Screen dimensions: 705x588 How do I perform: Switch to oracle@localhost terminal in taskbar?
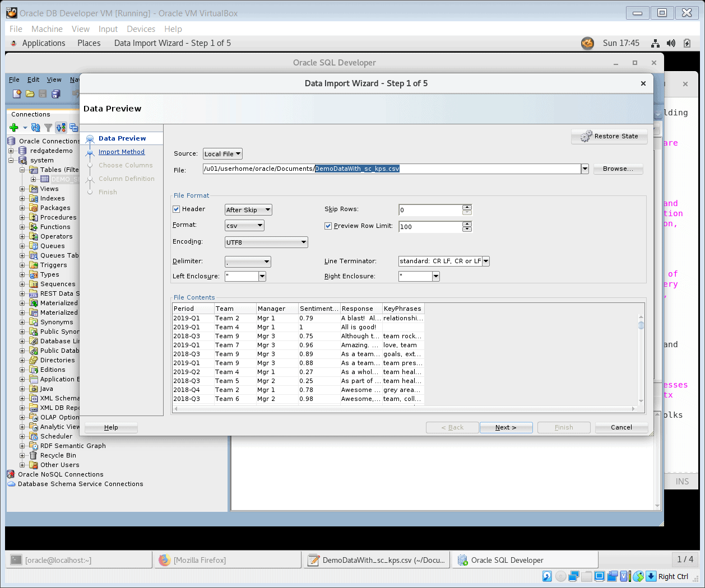(79, 560)
